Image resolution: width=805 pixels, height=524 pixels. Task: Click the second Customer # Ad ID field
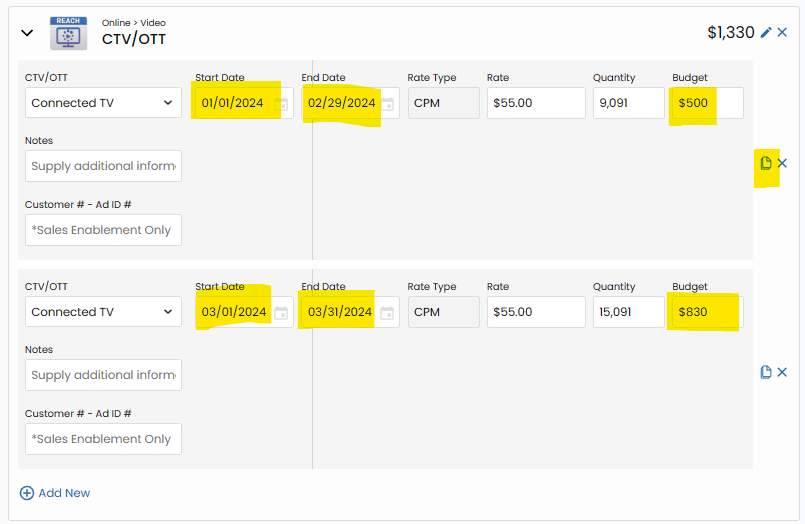[103, 439]
